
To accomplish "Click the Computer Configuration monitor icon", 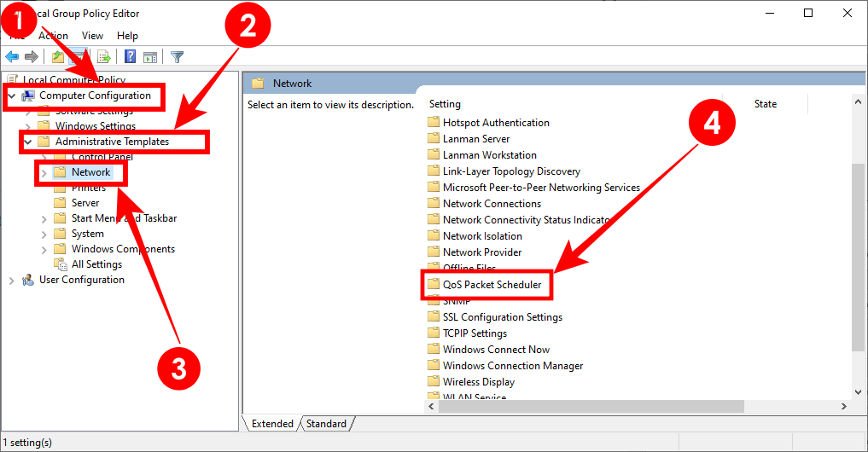I will [27, 96].
